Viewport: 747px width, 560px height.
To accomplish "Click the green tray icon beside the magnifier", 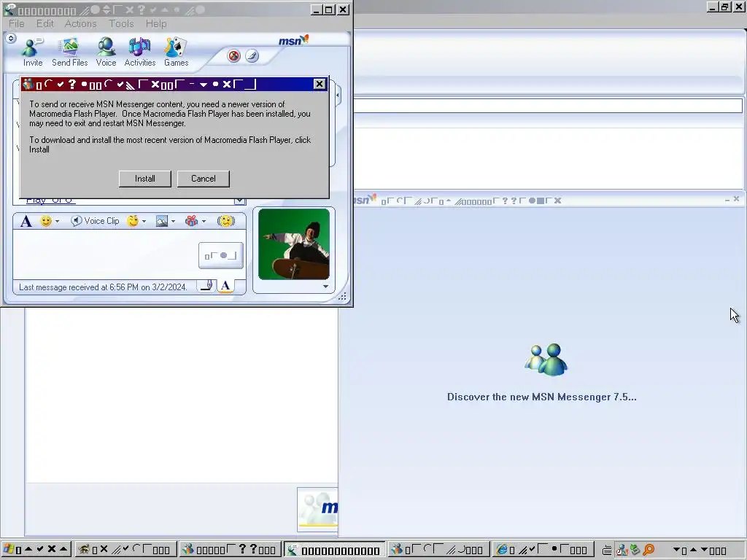I will coord(635,550).
